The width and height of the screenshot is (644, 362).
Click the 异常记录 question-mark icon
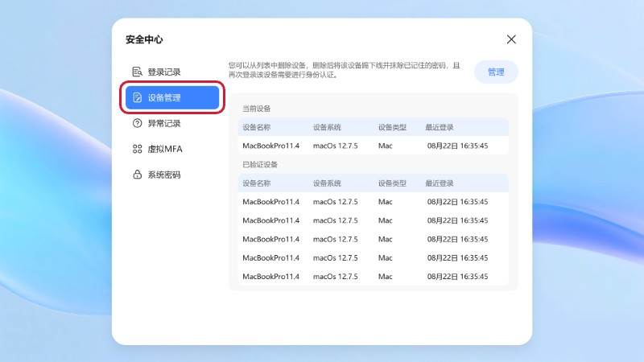pos(138,123)
